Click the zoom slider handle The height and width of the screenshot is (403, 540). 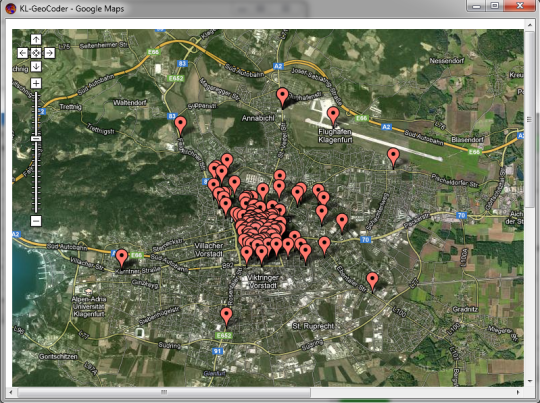pos(36,138)
